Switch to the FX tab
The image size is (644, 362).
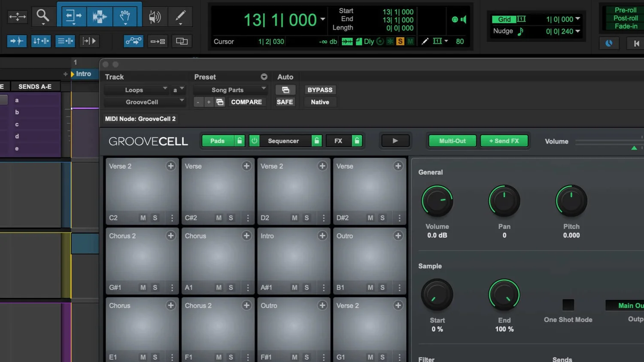coord(339,141)
